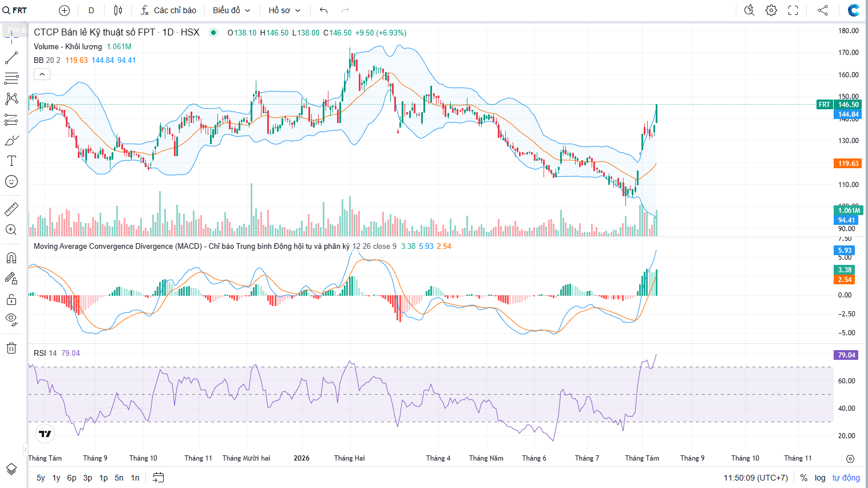Open the candlestick chart style menu

(x=118, y=10)
